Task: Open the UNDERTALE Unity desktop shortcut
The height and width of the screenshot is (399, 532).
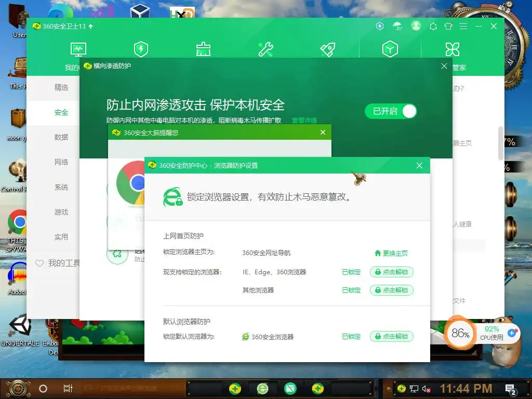Action: tap(20, 330)
